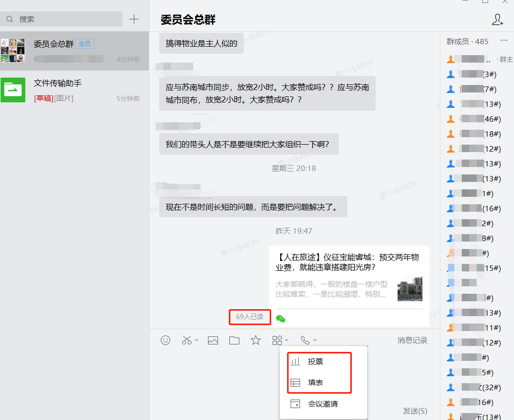
Task: Select member labeled (3#)
Action: tap(472, 75)
